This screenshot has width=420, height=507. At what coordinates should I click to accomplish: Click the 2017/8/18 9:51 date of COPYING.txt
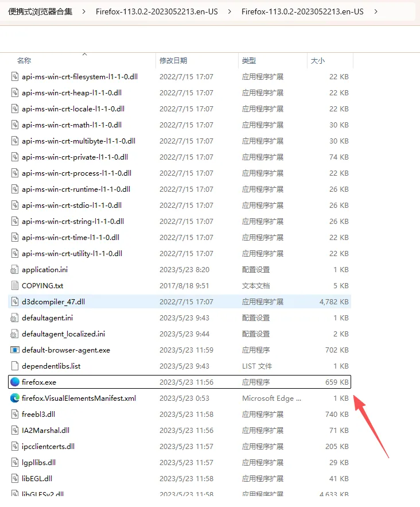[x=184, y=286]
